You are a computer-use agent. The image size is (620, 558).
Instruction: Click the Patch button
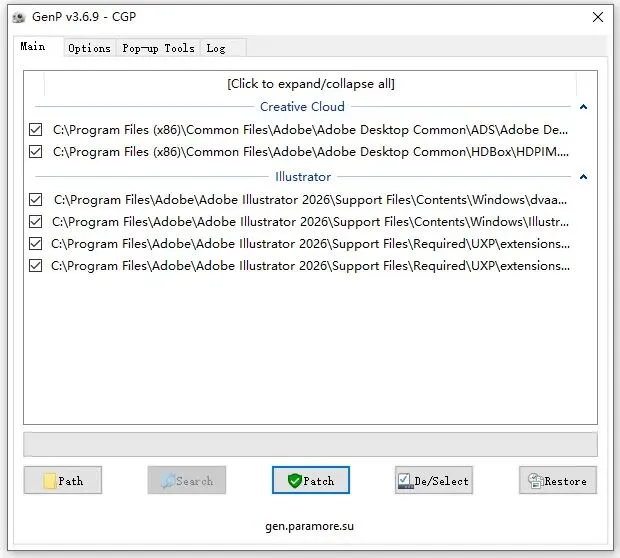311,480
